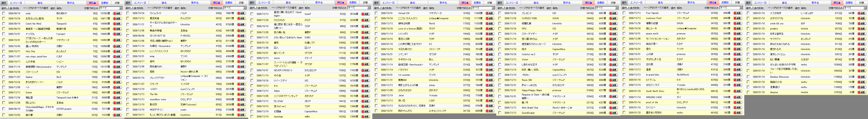Sort by 順位 in the CURSED PAIN list
This screenshot has height=119, width=868.
[x=588, y=3]
